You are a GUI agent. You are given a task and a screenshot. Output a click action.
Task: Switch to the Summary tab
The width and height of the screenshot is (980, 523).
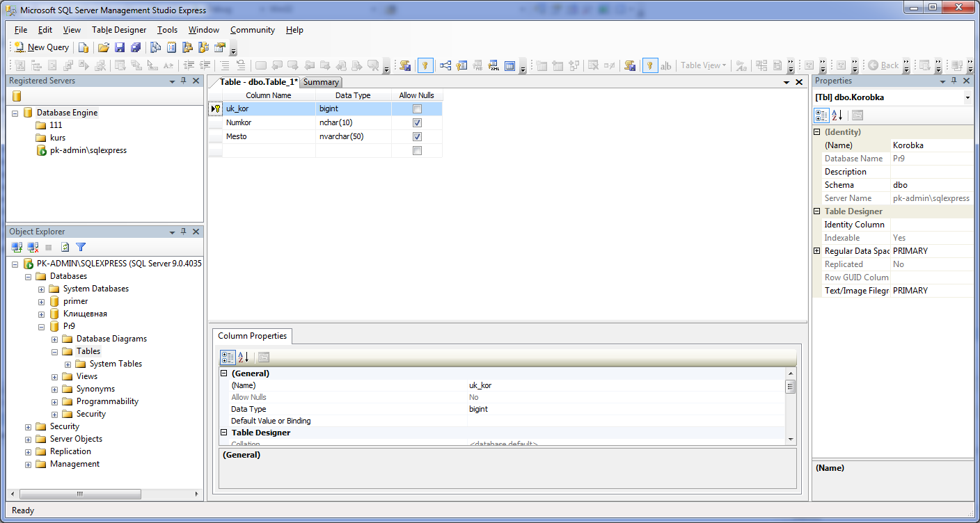coord(321,82)
